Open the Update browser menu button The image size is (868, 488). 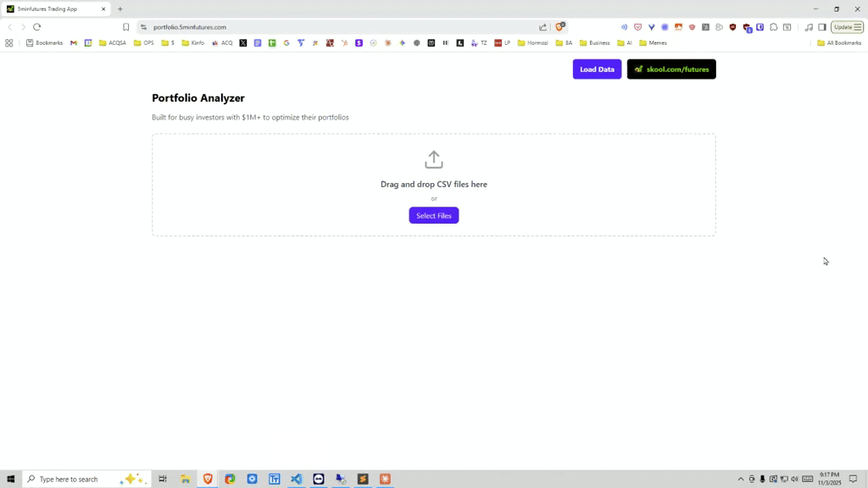(848, 26)
